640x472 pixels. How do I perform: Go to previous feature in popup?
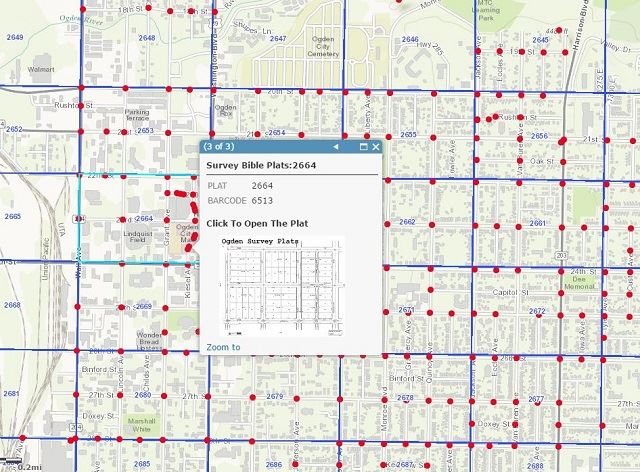pyautogui.click(x=336, y=147)
